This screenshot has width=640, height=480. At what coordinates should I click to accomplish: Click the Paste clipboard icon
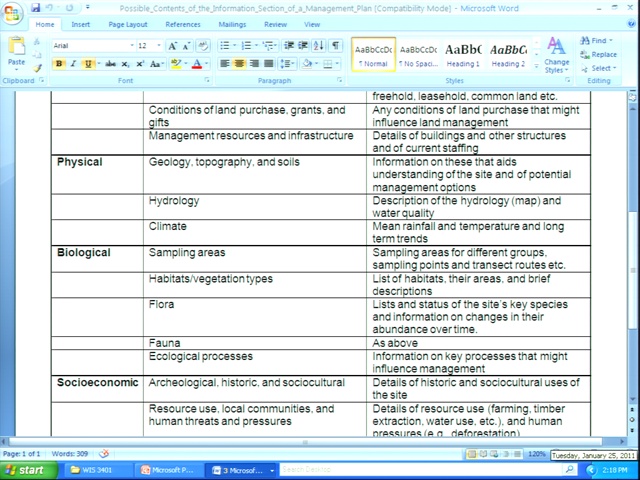(x=16, y=47)
